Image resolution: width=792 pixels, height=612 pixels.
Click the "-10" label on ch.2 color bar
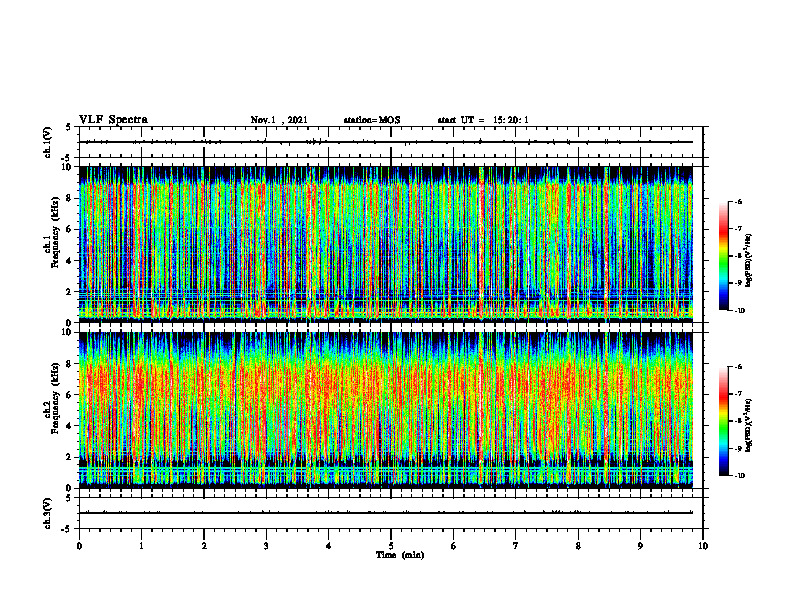click(x=739, y=476)
